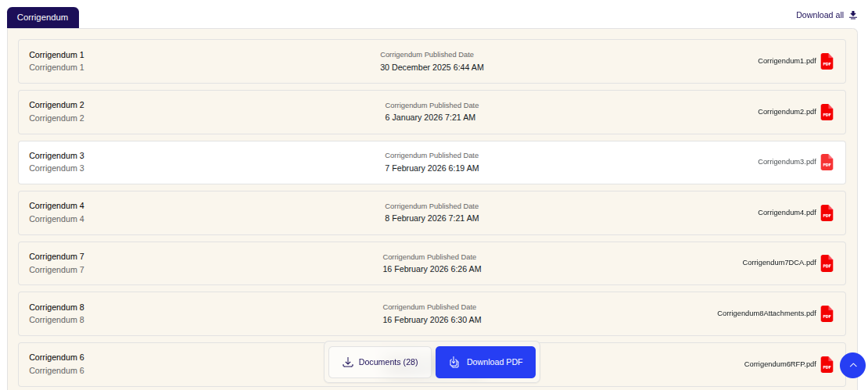868x390 pixels.
Task: Click the date 8 February 2026 7:21 AM
Action: tap(432, 219)
